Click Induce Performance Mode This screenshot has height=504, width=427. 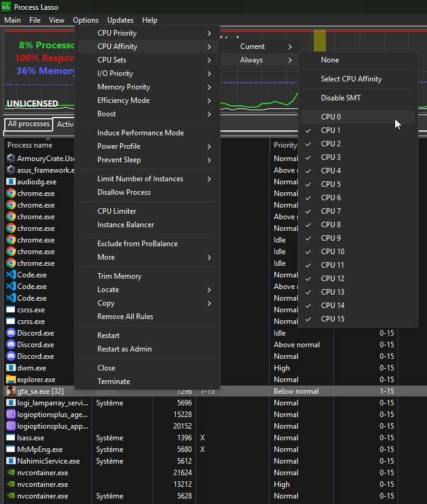pyautogui.click(x=147, y=133)
